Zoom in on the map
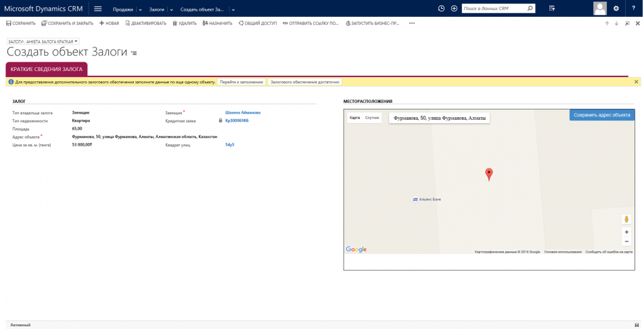Viewport: 644px width, 329px height. (626, 232)
